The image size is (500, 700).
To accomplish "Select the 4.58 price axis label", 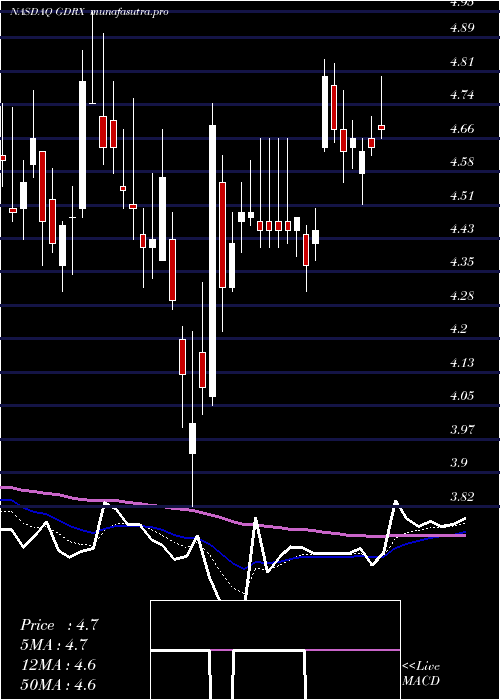I will 462,162.
